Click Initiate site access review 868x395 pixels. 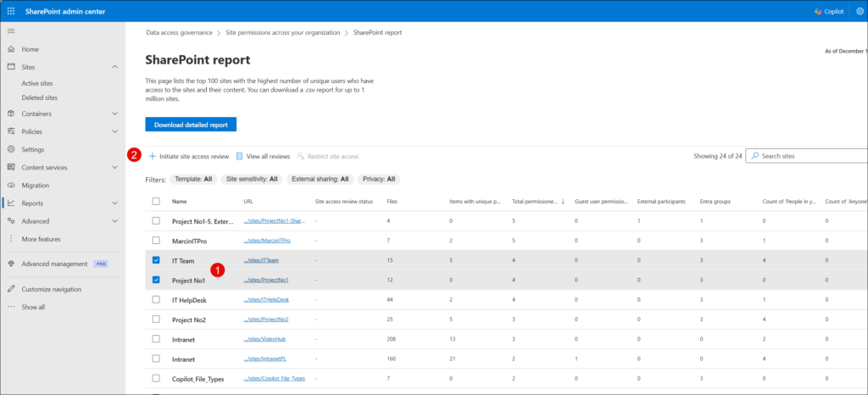coord(189,157)
